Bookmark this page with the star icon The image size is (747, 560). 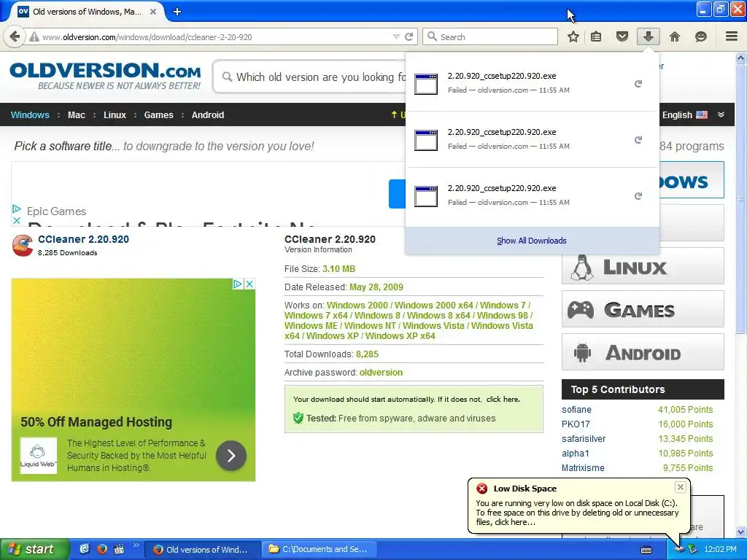pos(573,36)
